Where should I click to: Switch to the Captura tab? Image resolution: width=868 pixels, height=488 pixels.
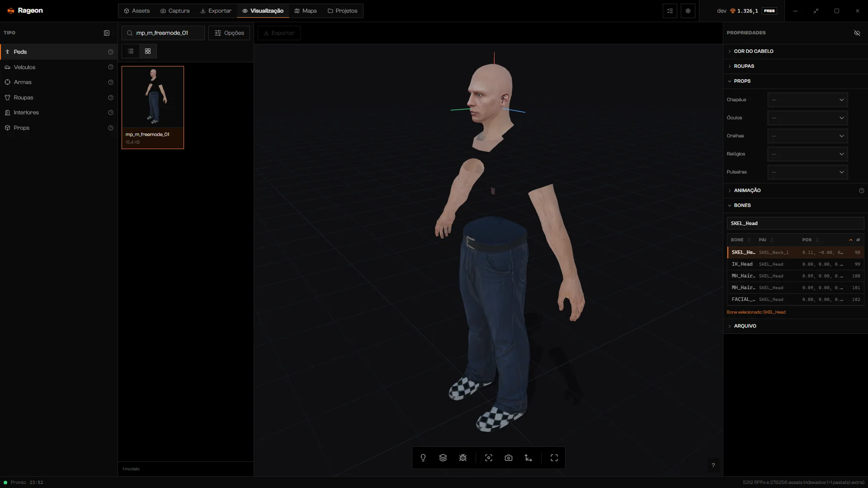pyautogui.click(x=175, y=11)
